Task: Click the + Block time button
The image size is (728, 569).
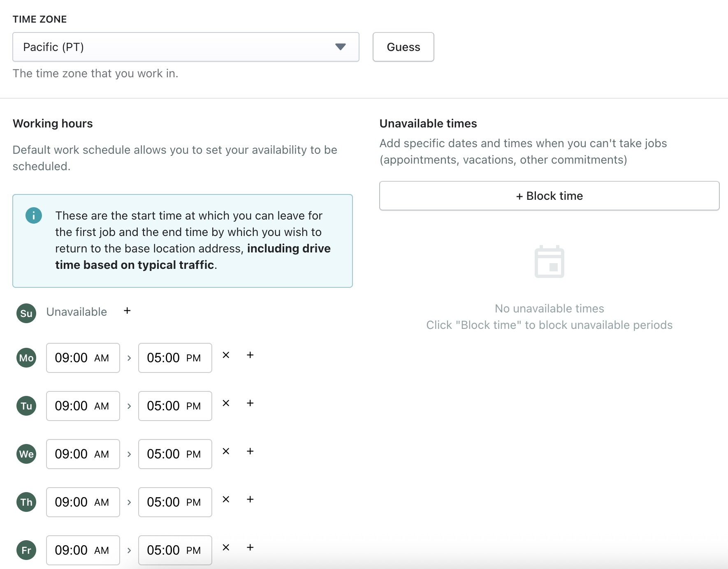Action: tap(549, 196)
